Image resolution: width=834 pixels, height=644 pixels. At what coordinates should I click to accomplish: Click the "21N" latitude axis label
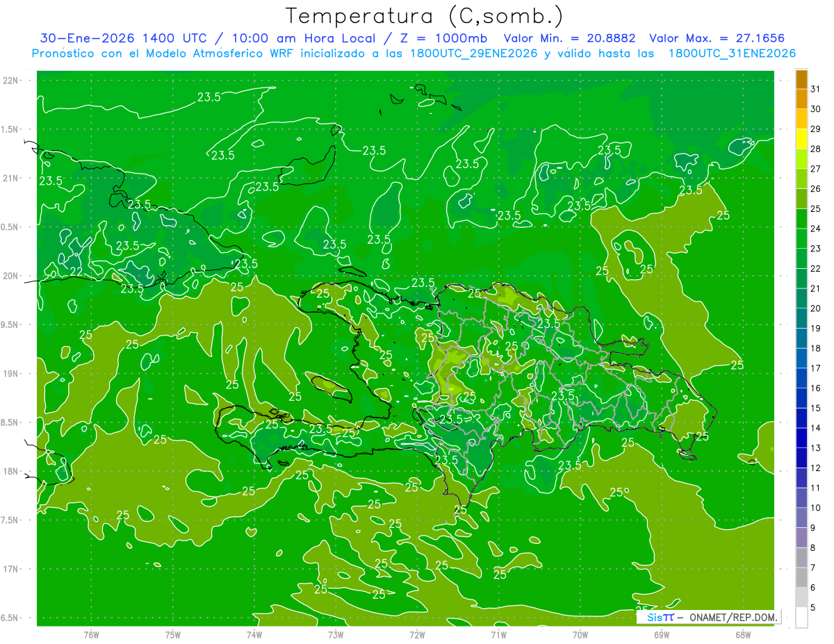tap(10, 179)
